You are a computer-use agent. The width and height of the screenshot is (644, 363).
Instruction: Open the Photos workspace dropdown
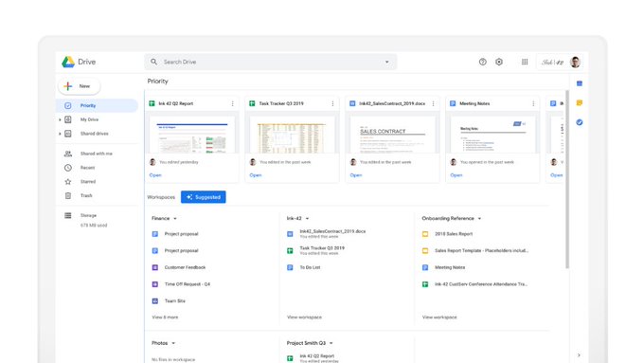(173, 343)
